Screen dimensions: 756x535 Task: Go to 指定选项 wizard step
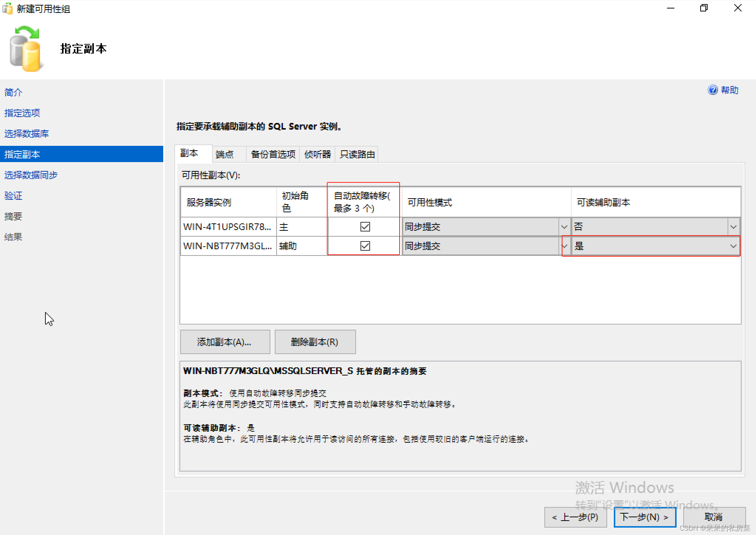(x=22, y=113)
